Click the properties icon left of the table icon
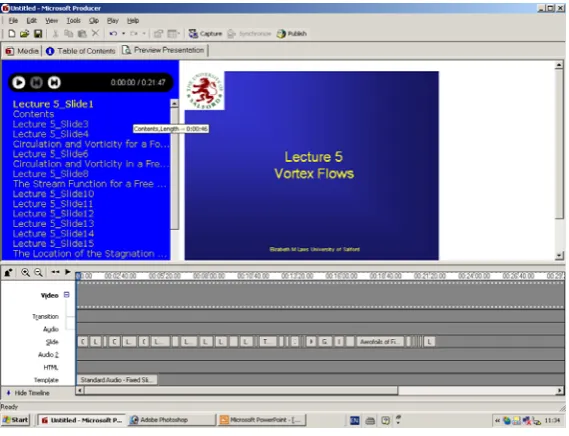This screenshot has height=436, width=569. click(158, 34)
